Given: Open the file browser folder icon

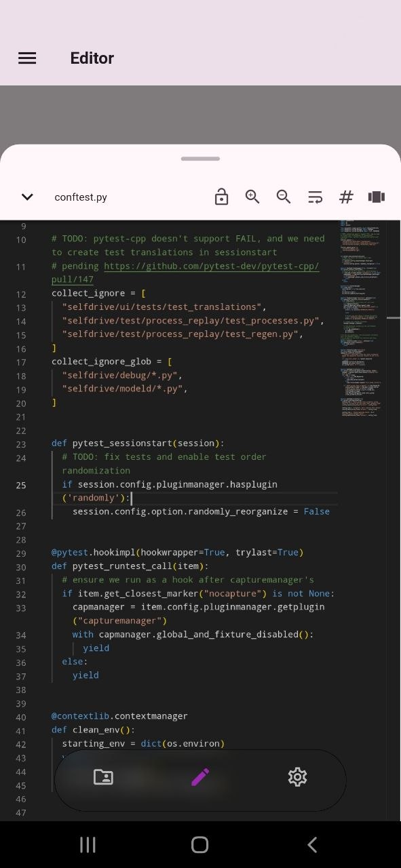Looking at the screenshot, I should pyautogui.click(x=103, y=777).
